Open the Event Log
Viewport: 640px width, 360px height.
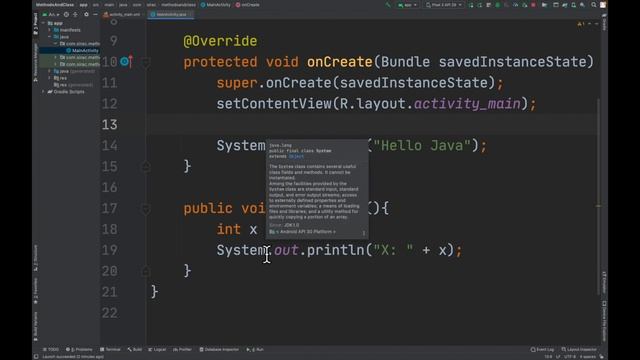point(542,349)
